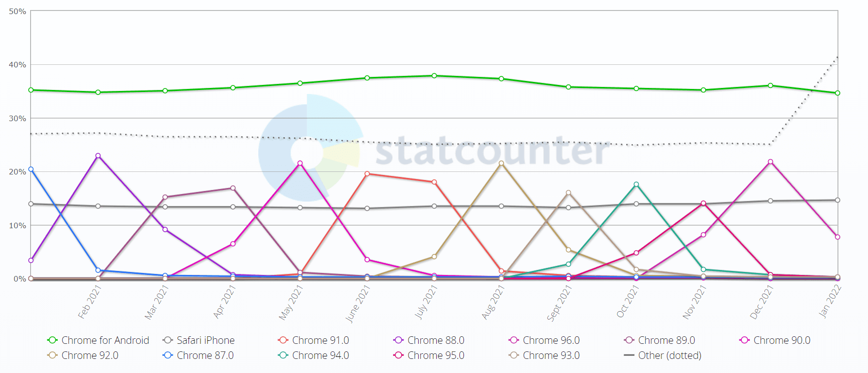This screenshot has height=373, width=868.
Task: Select Chrome 94.0's peak point at Oct 2021
Action: (x=636, y=184)
